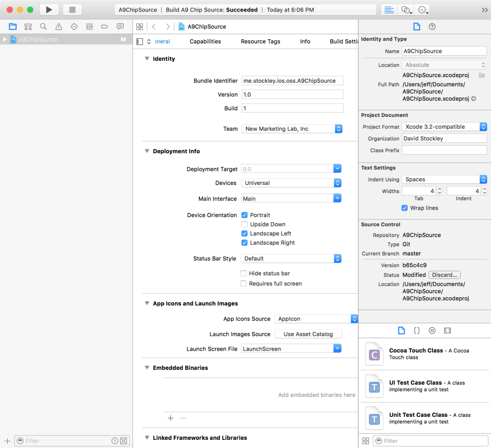Switch to the Info tab
Viewport: 491px width, 448px height.
(x=305, y=42)
